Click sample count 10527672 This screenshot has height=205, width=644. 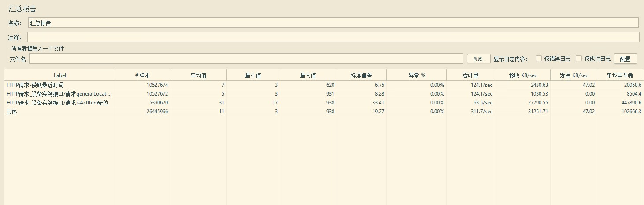point(157,93)
